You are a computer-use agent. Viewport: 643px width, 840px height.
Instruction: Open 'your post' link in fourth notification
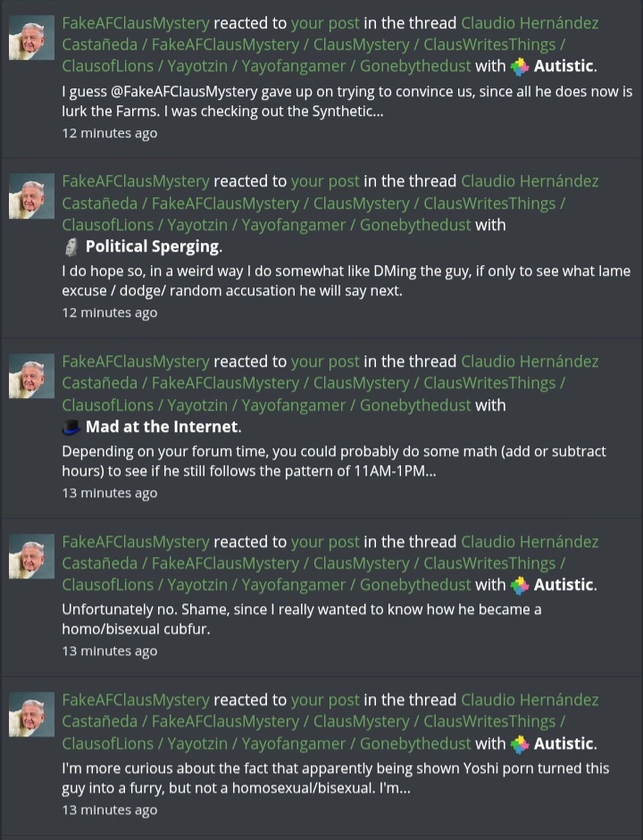(x=325, y=542)
